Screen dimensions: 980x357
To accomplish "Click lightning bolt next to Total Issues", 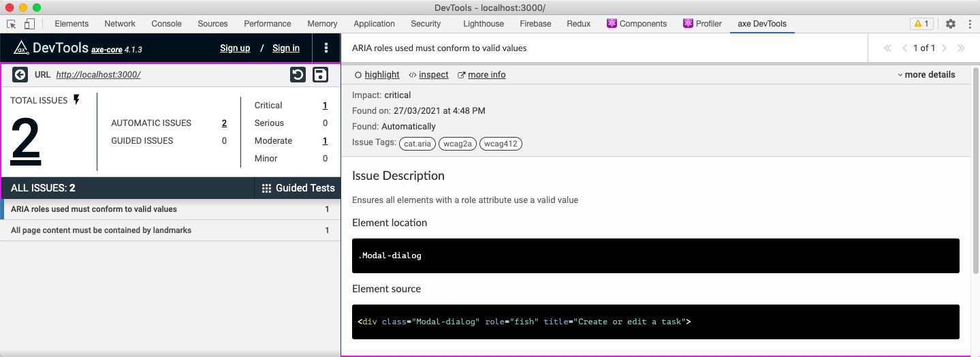I will coord(76,100).
